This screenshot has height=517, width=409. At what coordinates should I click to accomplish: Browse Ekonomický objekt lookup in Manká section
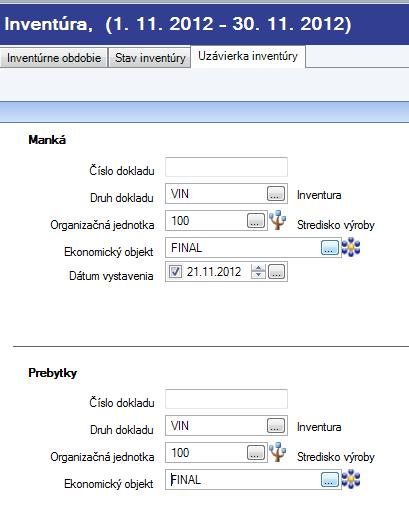330,247
